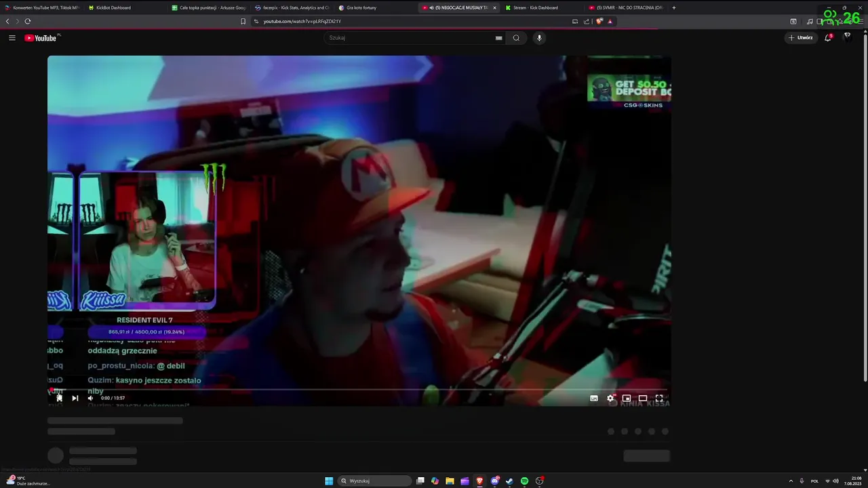Switch to the KickBot Dashboard tab

[x=125, y=7]
